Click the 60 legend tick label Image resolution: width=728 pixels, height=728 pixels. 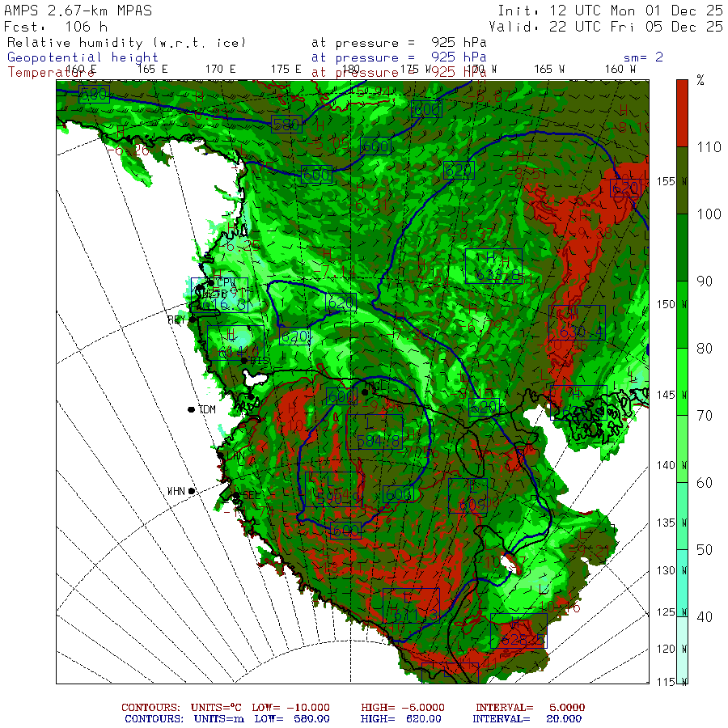705,482
